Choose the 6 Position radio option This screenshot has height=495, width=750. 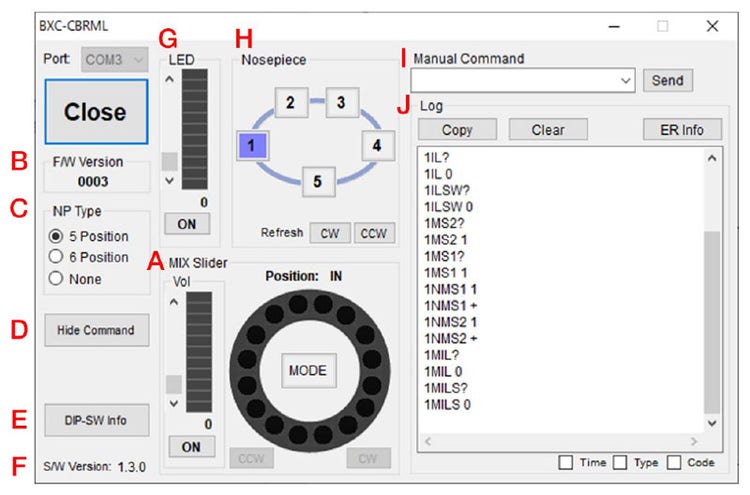point(57,257)
